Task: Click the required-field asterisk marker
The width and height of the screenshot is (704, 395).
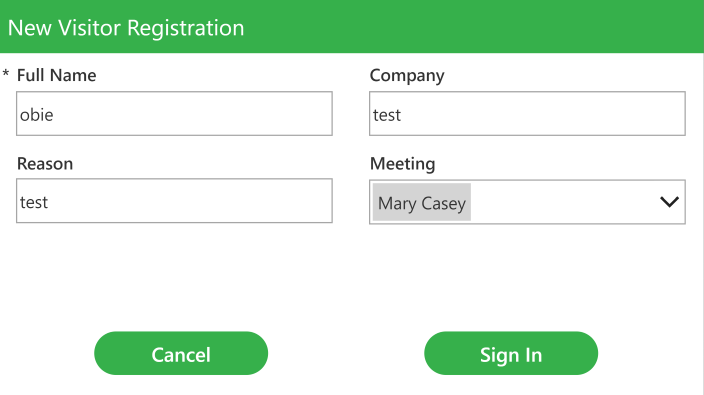Action: [x=6, y=73]
